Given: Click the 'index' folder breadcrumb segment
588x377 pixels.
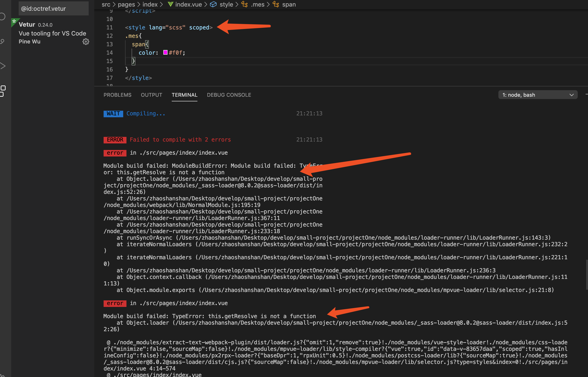Looking at the screenshot, I should coord(150,4).
